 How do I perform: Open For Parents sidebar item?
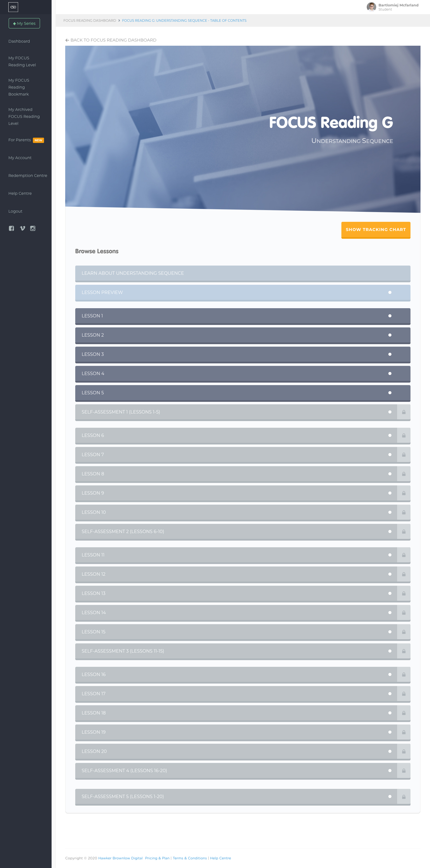click(26, 140)
